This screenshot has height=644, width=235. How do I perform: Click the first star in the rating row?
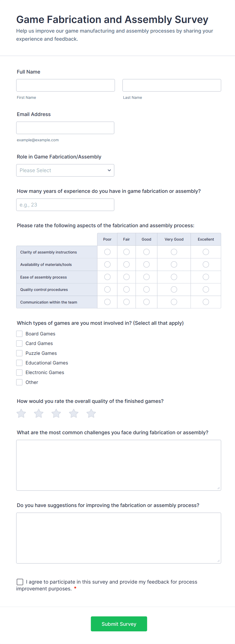point(21,413)
